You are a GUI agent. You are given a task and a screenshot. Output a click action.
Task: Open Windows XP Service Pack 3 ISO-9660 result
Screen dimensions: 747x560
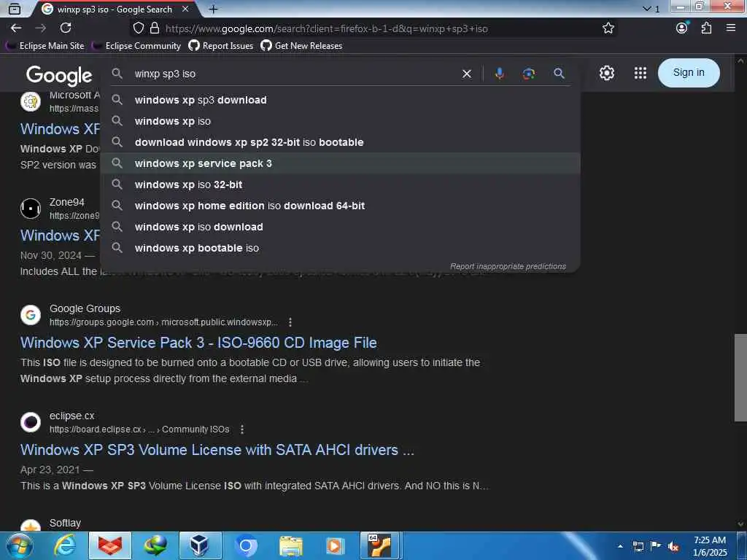(198, 343)
